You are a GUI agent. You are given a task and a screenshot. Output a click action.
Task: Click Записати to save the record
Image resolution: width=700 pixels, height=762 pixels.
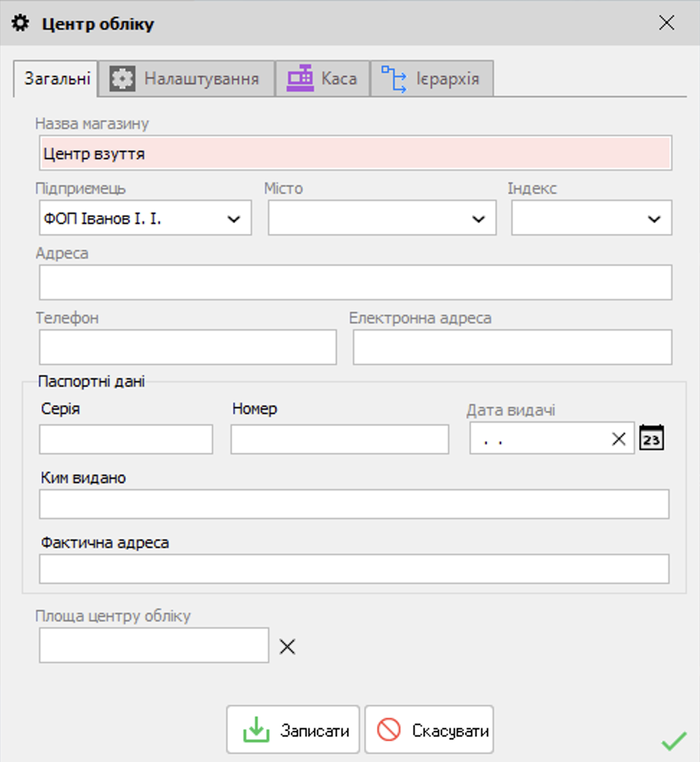pos(293,730)
